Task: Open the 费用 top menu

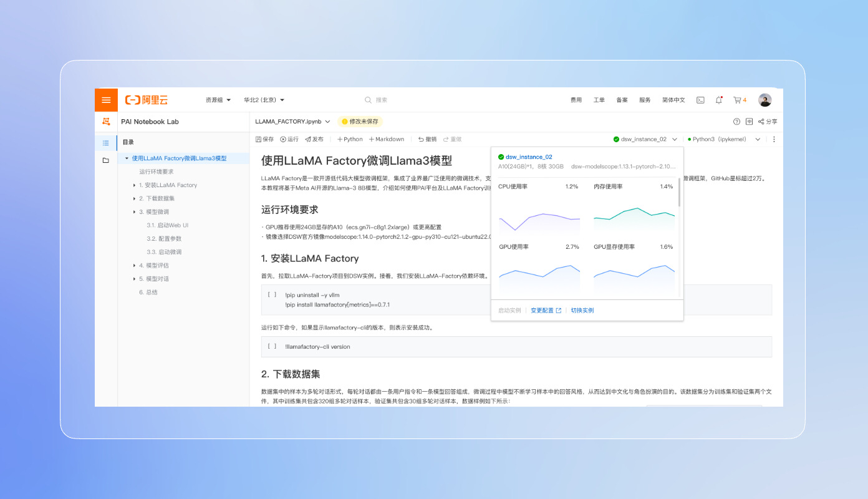Action: (x=576, y=100)
